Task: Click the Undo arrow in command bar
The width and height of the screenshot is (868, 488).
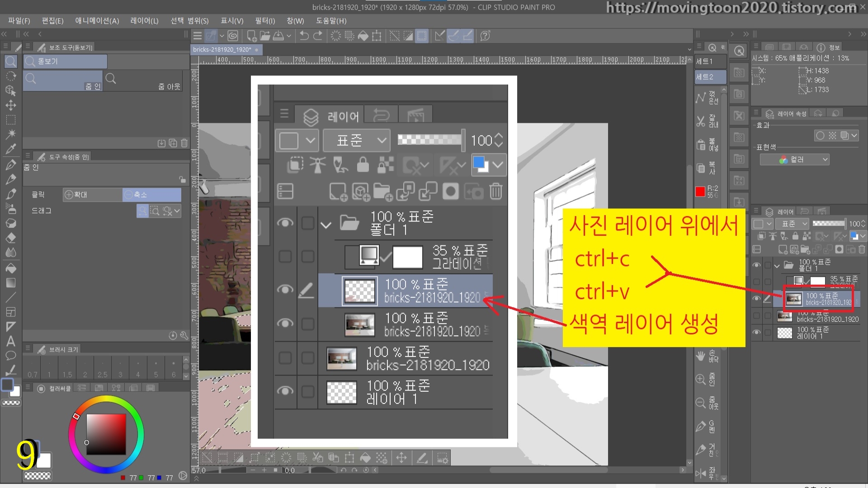Action: tap(304, 36)
